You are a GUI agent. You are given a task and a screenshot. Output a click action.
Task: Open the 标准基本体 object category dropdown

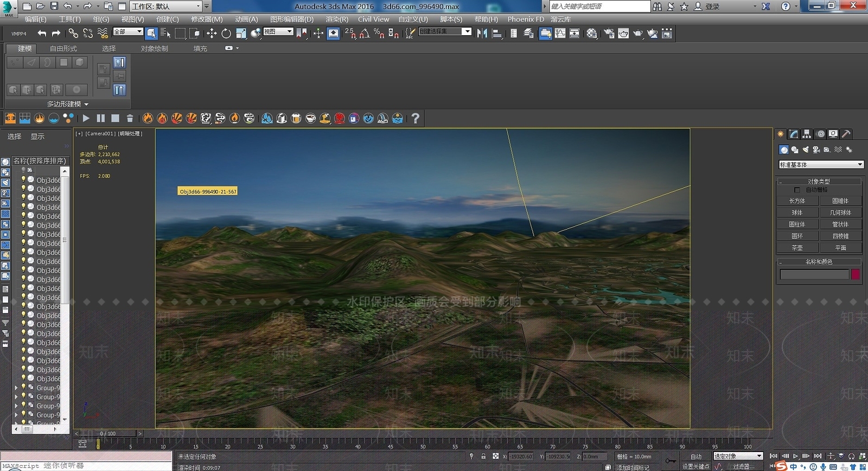click(x=821, y=164)
